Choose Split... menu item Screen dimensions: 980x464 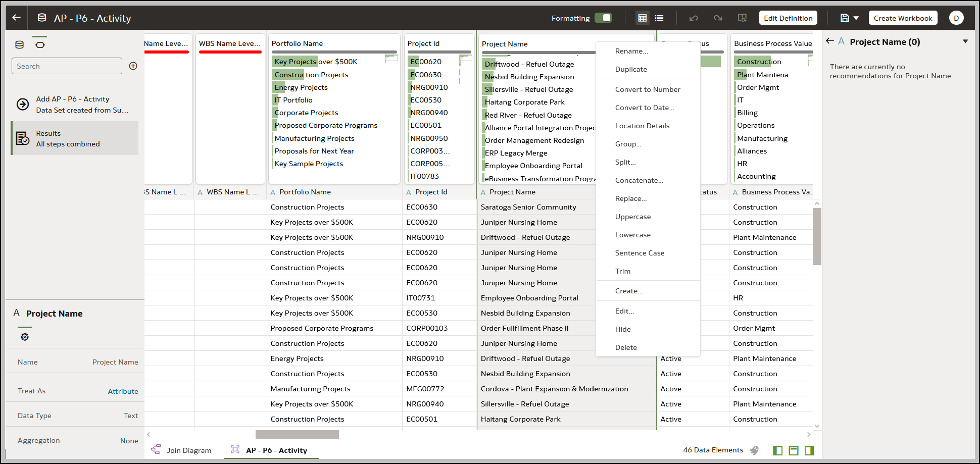point(648,162)
